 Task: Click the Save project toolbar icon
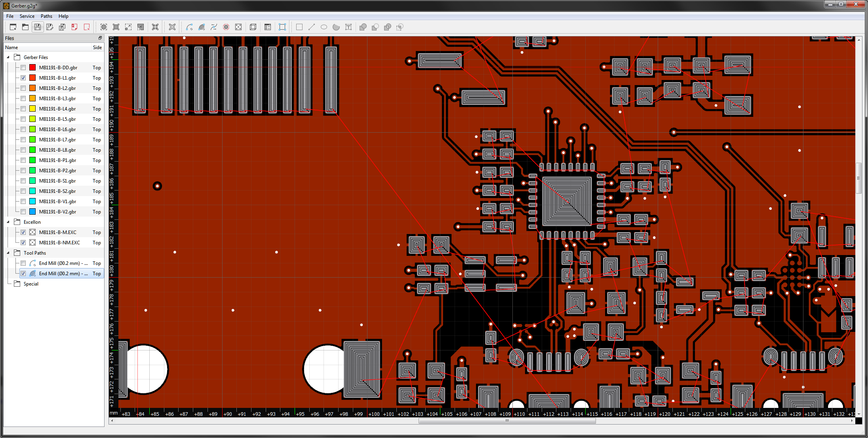click(38, 27)
